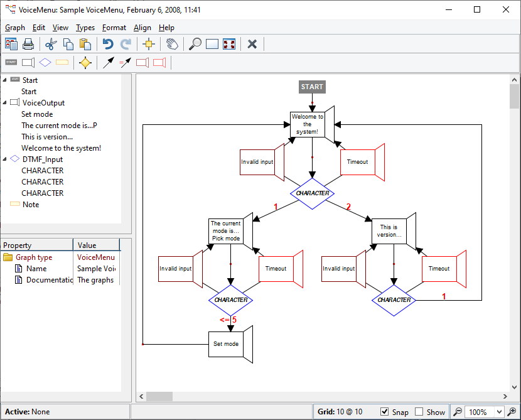Disable the Snap checkbox
The height and width of the screenshot is (420, 521).
coord(385,412)
